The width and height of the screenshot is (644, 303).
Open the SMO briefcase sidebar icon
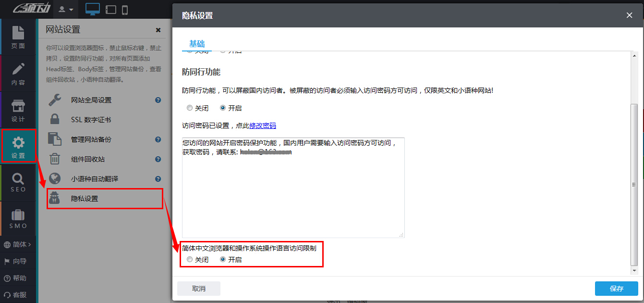(x=18, y=219)
